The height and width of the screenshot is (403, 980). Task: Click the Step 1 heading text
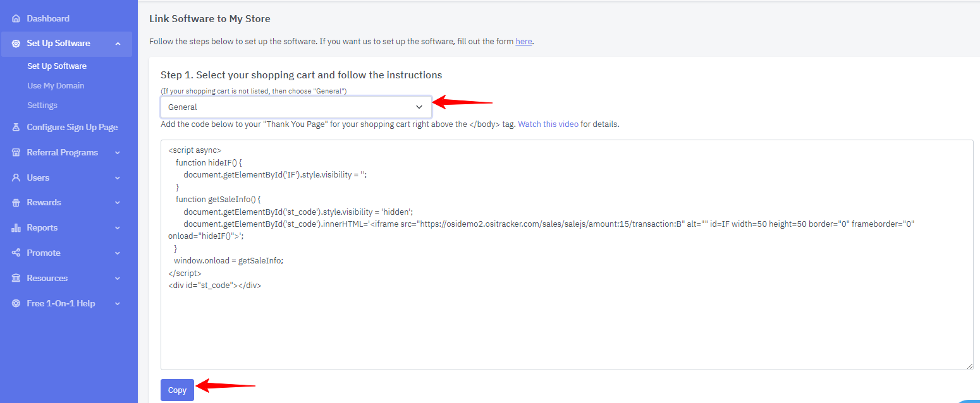(x=301, y=75)
